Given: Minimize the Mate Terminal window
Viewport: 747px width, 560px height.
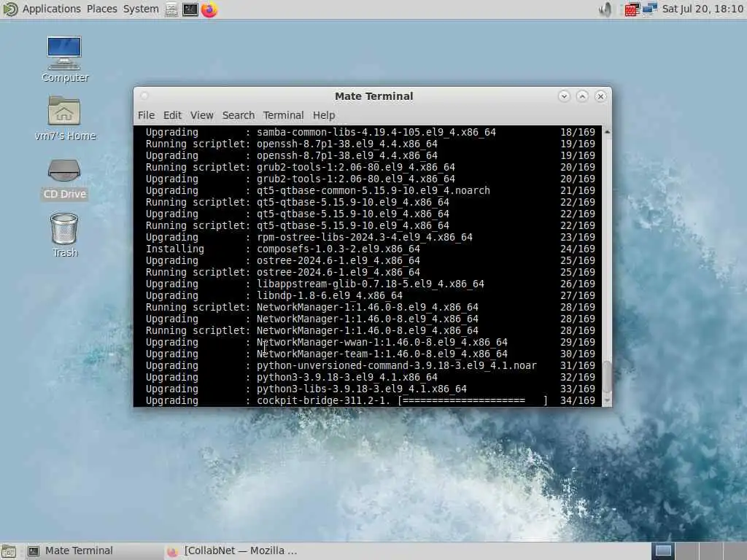Looking at the screenshot, I should tap(564, 96).
